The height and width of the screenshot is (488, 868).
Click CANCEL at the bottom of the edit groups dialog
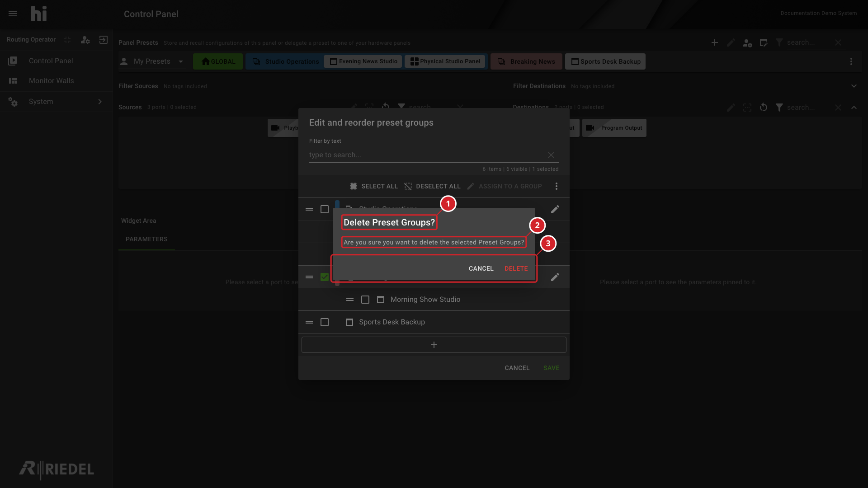(517, 368)
